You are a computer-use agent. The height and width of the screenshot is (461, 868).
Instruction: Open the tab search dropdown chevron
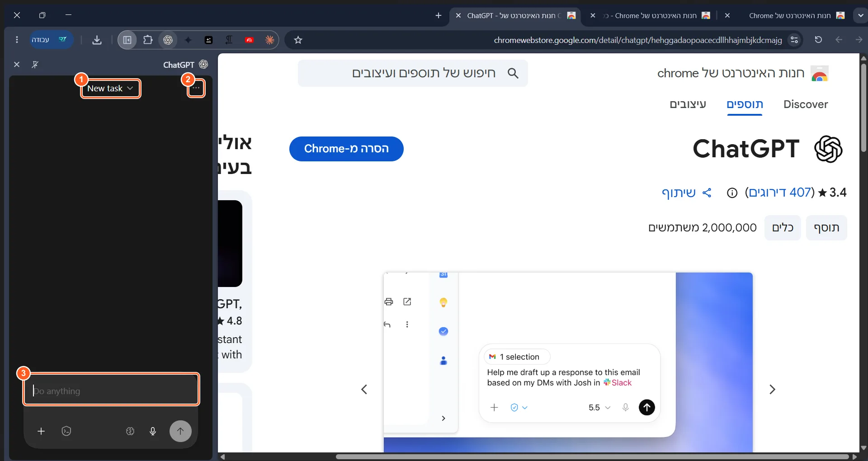860,16
